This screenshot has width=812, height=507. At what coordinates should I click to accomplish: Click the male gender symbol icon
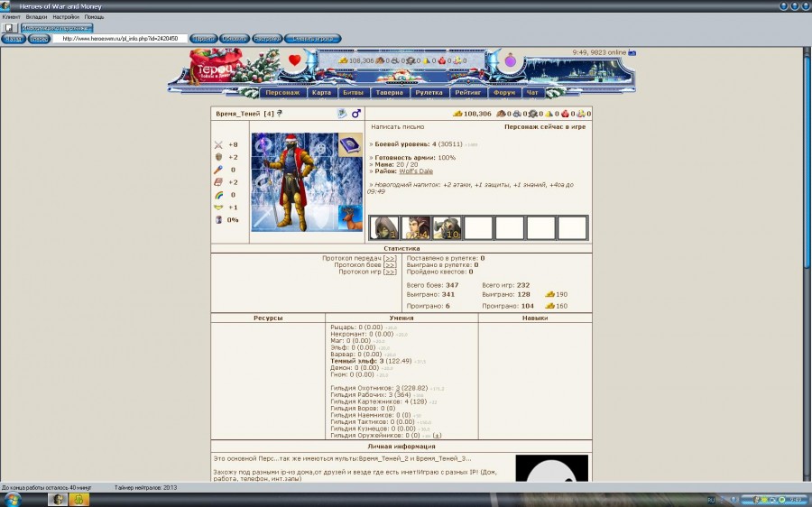(x=355, y=113)
